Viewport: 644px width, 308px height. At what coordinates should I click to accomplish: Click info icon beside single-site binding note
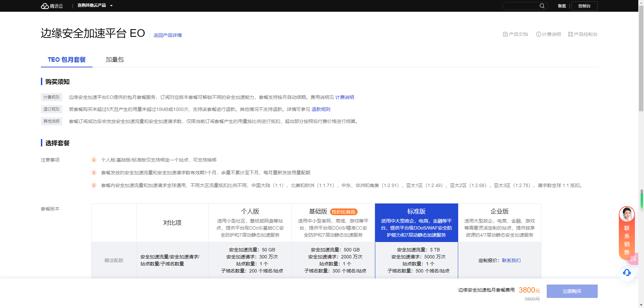pyautogui.click(x=94, y=160)
